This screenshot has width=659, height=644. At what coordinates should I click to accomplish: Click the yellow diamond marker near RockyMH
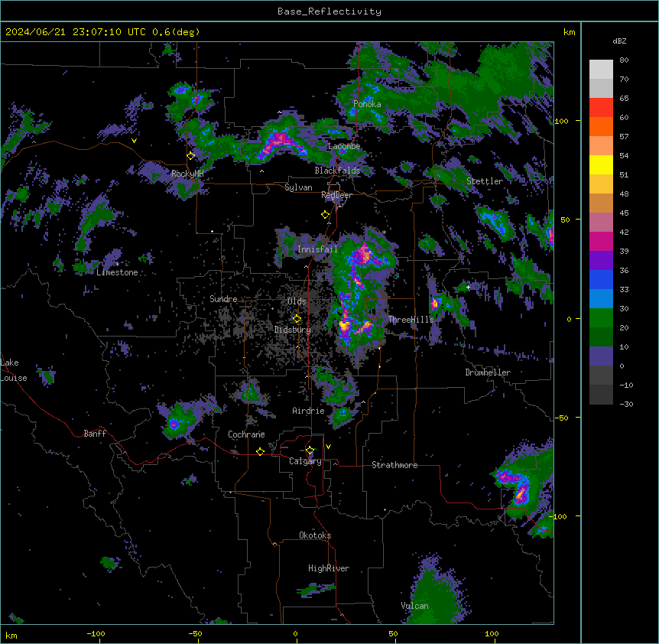point(191,156)
